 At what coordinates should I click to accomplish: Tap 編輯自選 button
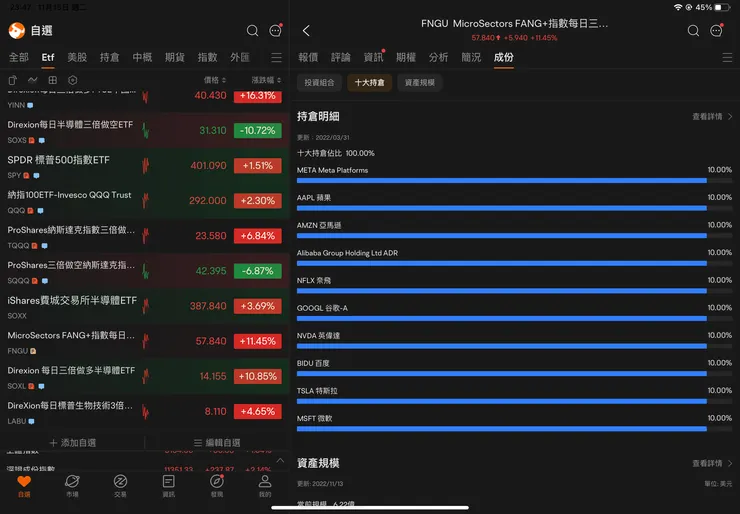pyautogui.click(x=217, y=443)
